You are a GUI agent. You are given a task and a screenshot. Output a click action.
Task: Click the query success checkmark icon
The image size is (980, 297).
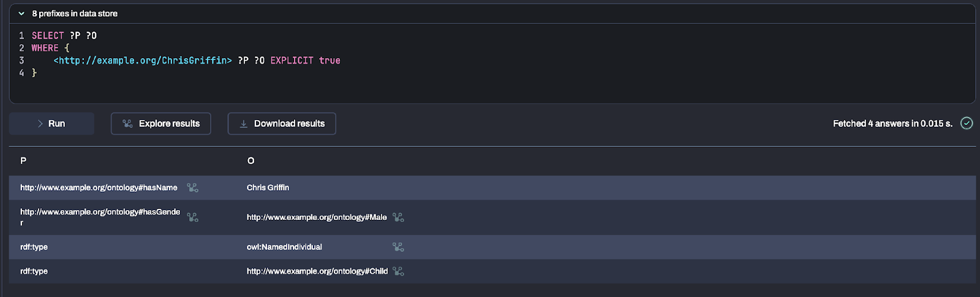tap(967, 124)
